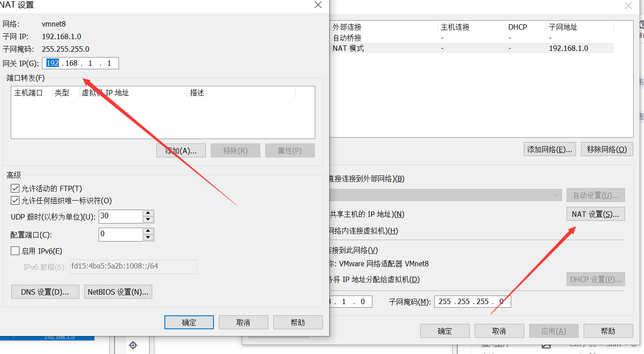Open NetBIOS settings dialog
The width and height of the screenshot is (644, 354).
click(118, 292)
